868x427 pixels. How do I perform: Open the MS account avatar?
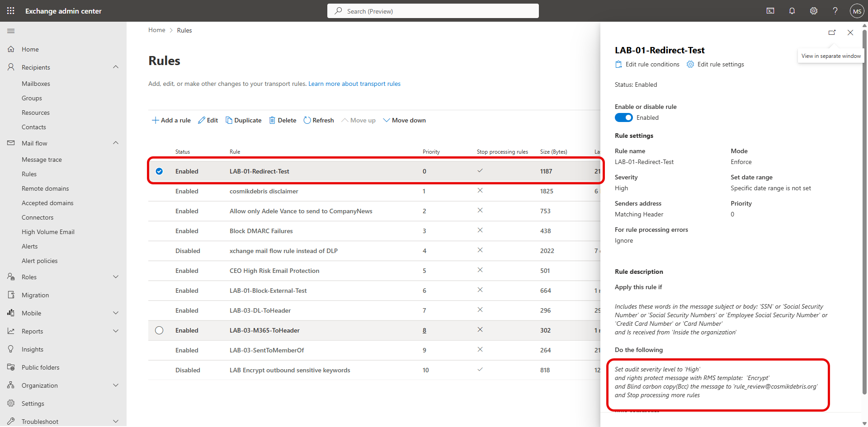pyautogui.click(x=857, y=11)
